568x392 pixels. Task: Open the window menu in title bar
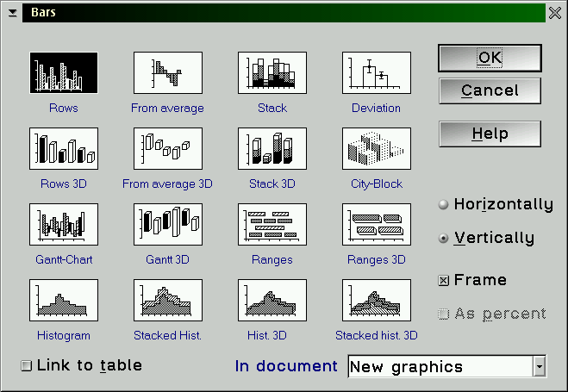point(12,13)
